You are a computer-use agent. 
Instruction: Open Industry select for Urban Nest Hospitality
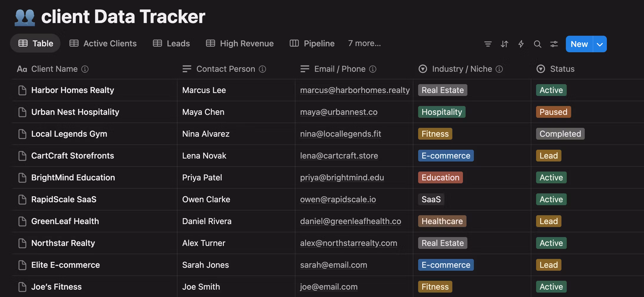click(x=442, y=112)
